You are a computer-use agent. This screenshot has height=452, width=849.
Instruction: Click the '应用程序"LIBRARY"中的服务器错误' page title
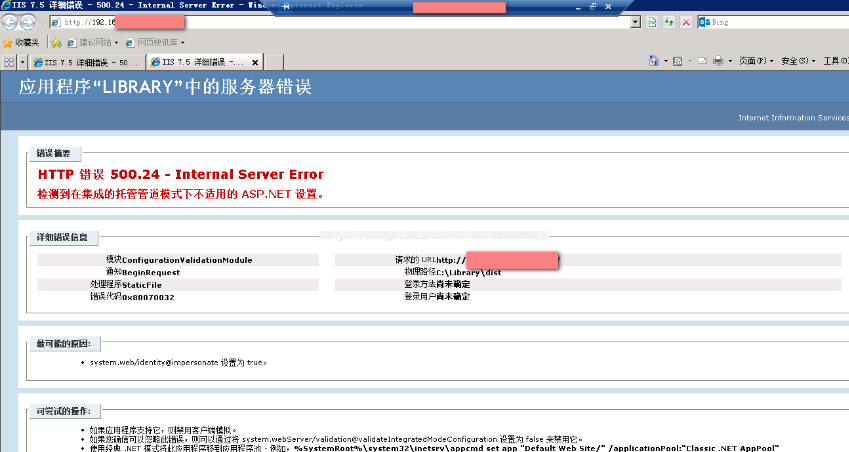pyautogui.click(x=165, y=87)
